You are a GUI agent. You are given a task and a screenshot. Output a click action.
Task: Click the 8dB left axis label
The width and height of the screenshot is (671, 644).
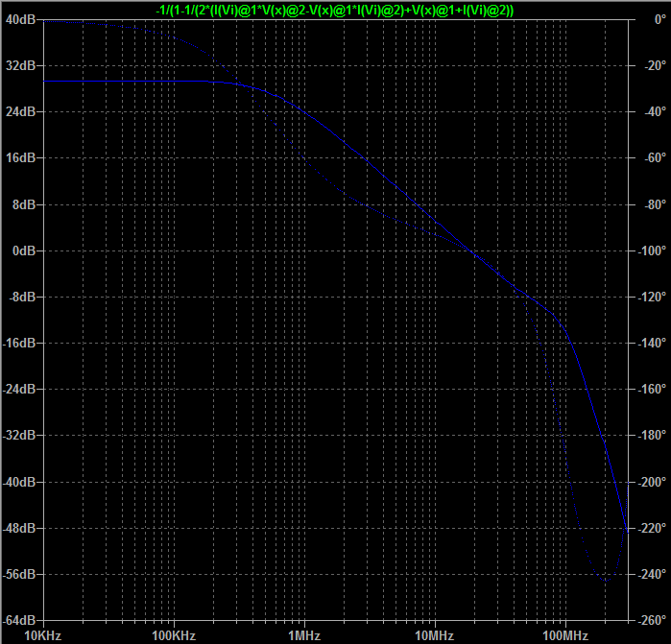(x=24, y=204)
